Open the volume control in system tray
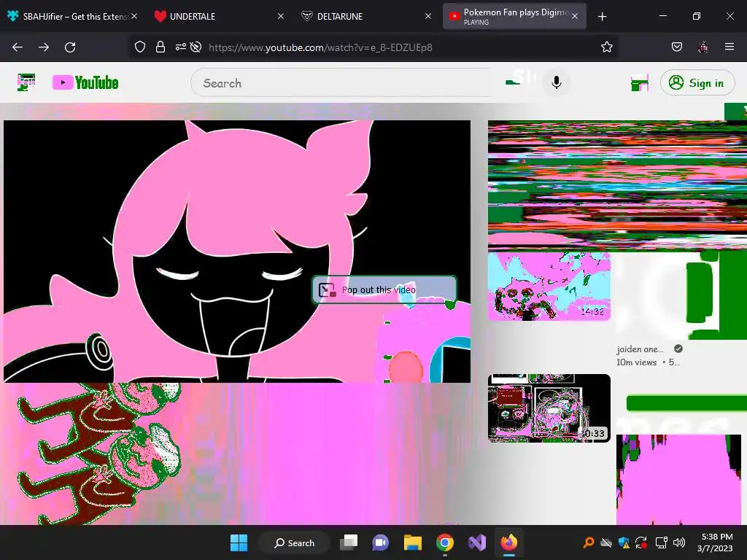Image resolution: width=747 pixels, height=560 pixels. point(679,542)
